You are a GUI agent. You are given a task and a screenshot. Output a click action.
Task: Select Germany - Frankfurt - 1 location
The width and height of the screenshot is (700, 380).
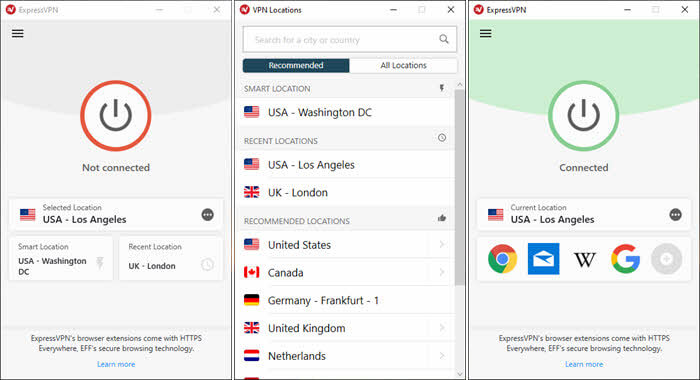[x=346, y=301]
